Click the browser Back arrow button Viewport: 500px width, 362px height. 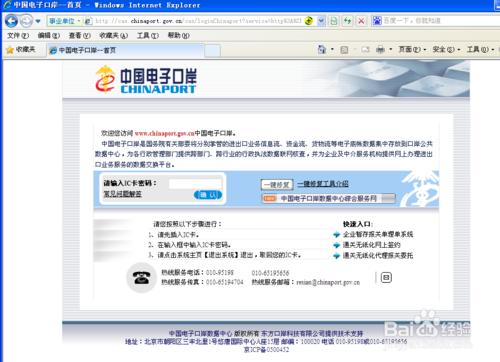[x=11, y=21]
